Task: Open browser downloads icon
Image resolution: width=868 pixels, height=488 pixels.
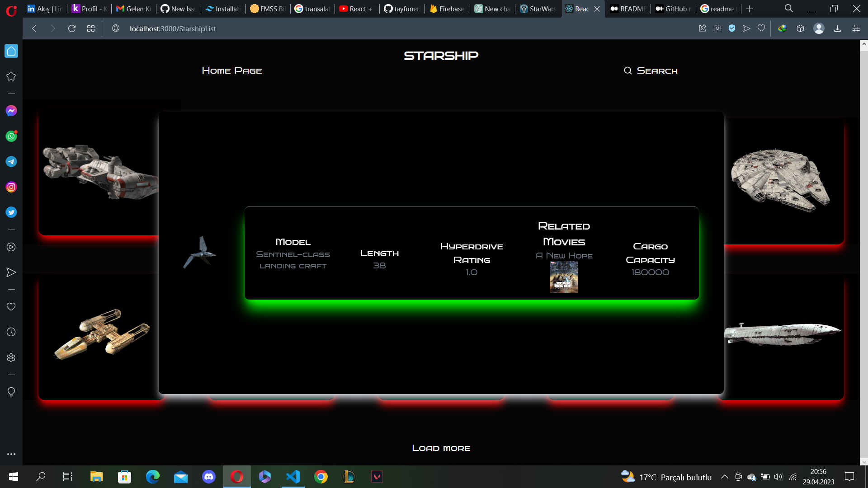Action: [x=837, y=28]
